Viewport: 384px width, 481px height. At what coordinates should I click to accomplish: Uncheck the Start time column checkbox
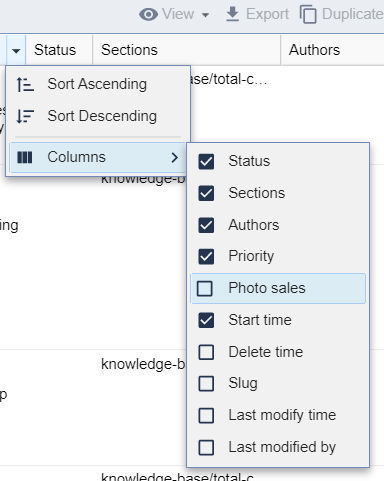(x=206, y=320)
